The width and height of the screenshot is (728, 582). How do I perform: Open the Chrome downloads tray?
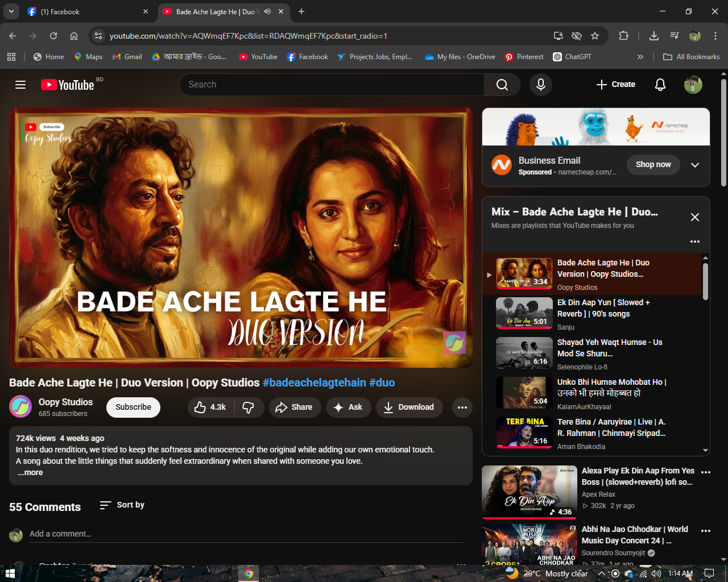click(x=654, y=36)
